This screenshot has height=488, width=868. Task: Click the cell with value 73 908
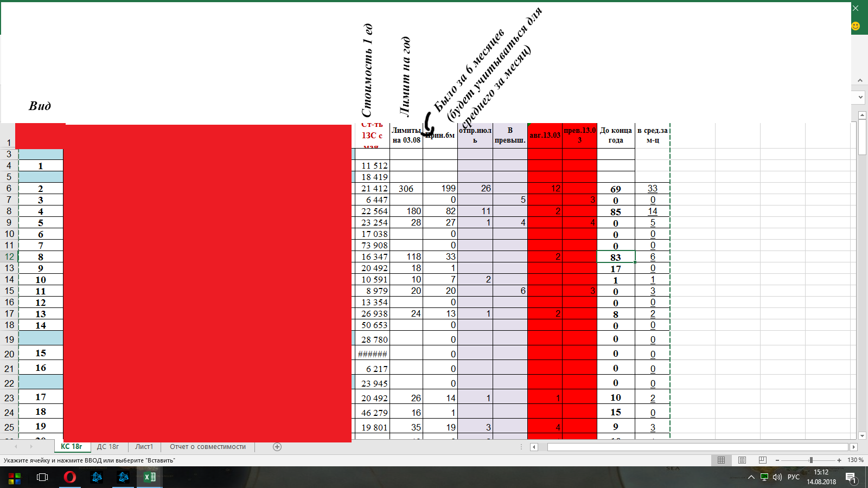372,246
